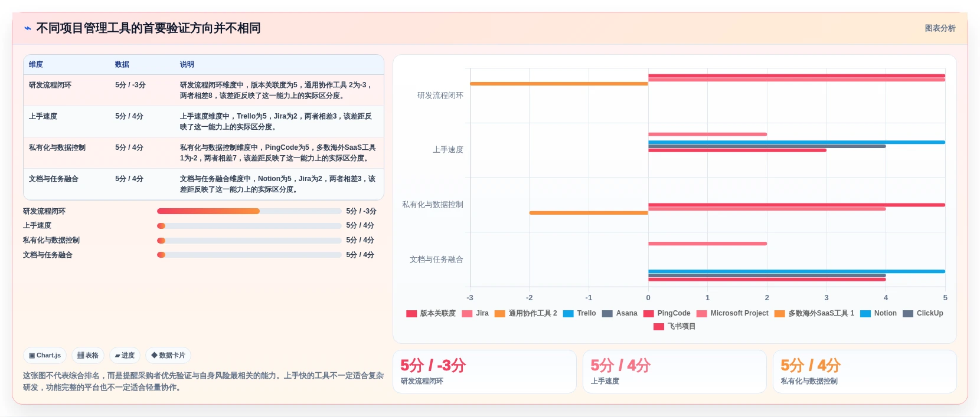
Task: Open the 5分 / -3分 研发流程闭环 data card
Action: (485, 372)
